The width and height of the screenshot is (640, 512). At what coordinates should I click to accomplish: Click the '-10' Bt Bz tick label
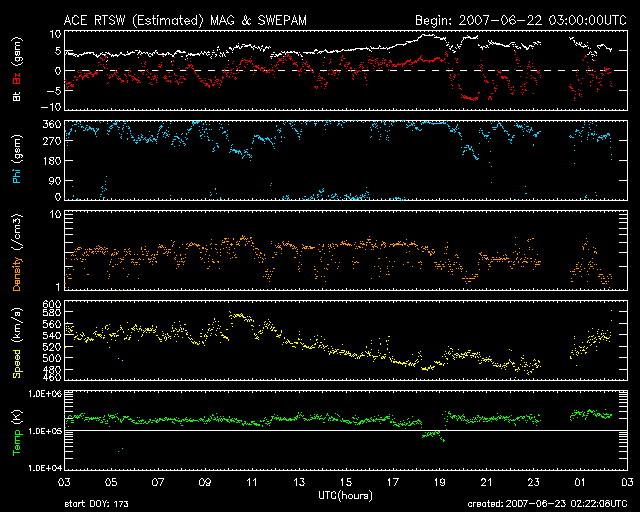click(51, 107)
